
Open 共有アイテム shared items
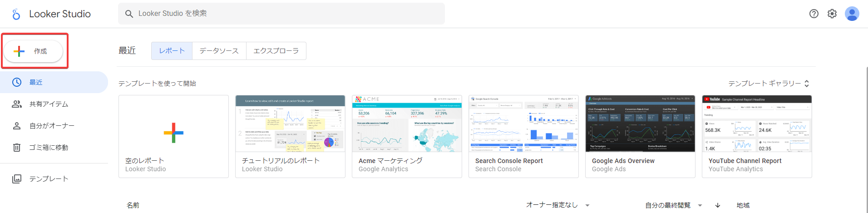coord(49,104)
